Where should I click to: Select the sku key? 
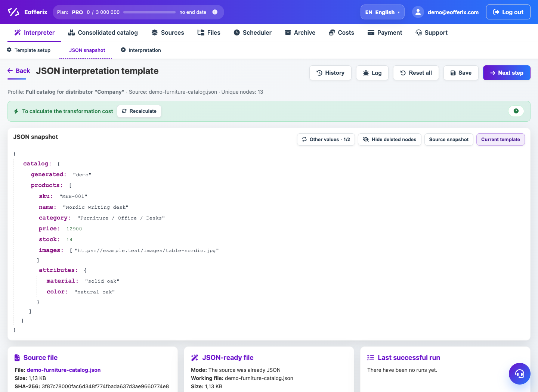coord(46,196)
